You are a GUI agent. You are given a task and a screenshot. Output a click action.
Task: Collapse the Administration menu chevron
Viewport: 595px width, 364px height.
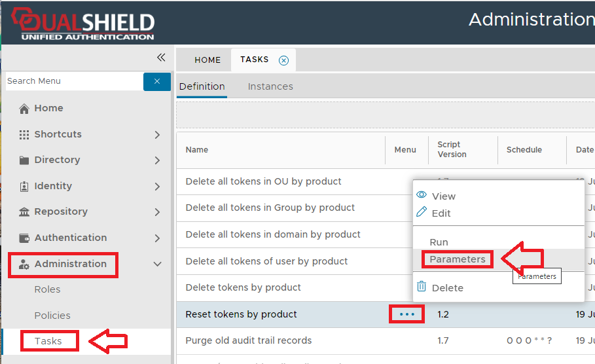pos(157,264)
